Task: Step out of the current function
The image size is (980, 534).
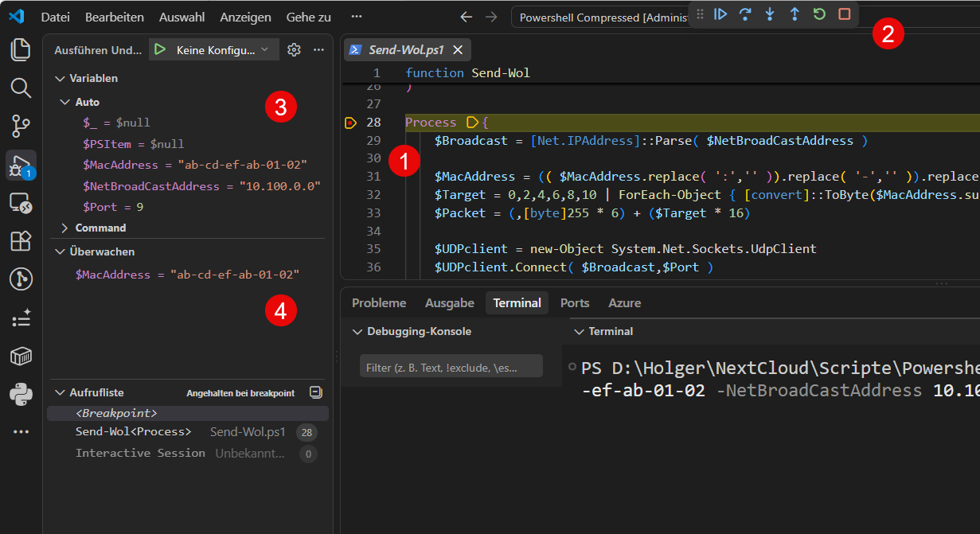Action: 795,14
